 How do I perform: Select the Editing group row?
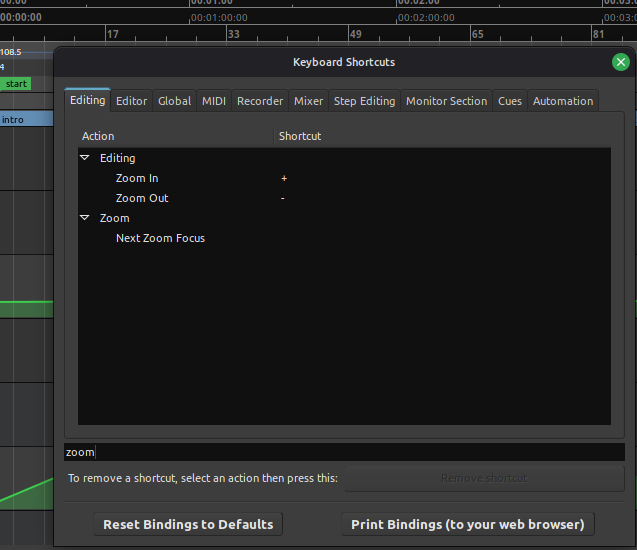[344, 158]
